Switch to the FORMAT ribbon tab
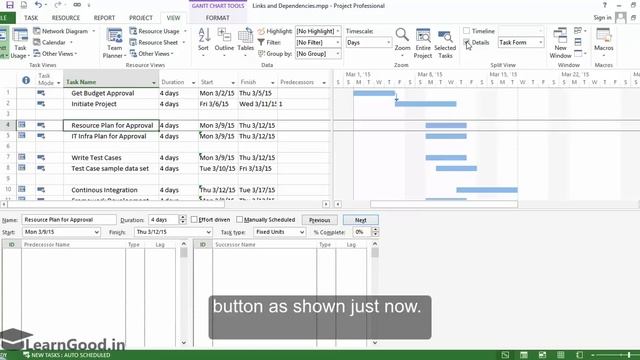640x360 pixels. click(217, 18)
